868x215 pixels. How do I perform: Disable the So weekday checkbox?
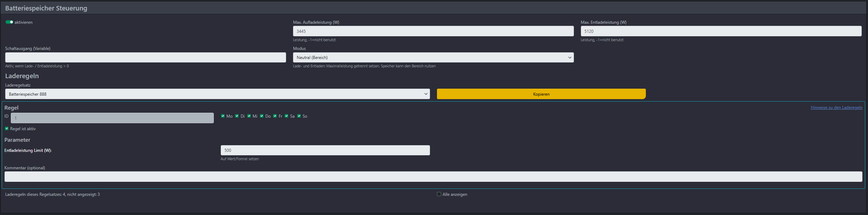point(299,116)
